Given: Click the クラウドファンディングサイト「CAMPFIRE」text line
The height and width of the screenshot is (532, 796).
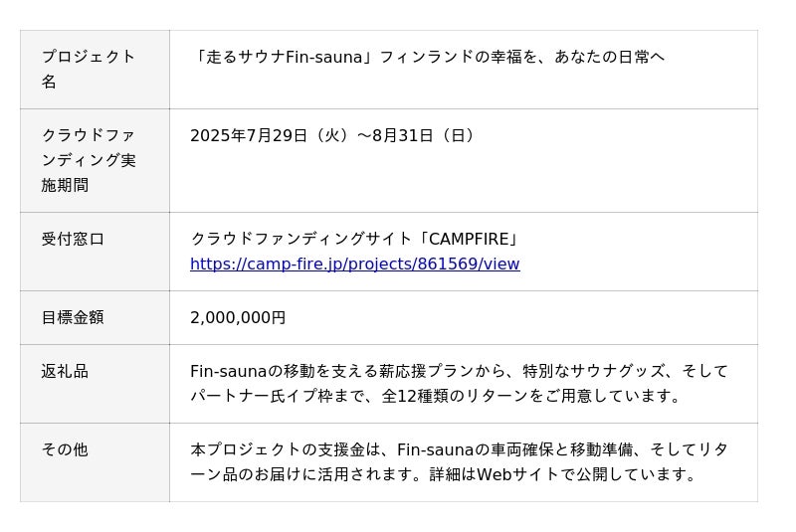Looking at the screenshot, I should tap(354, 239).
